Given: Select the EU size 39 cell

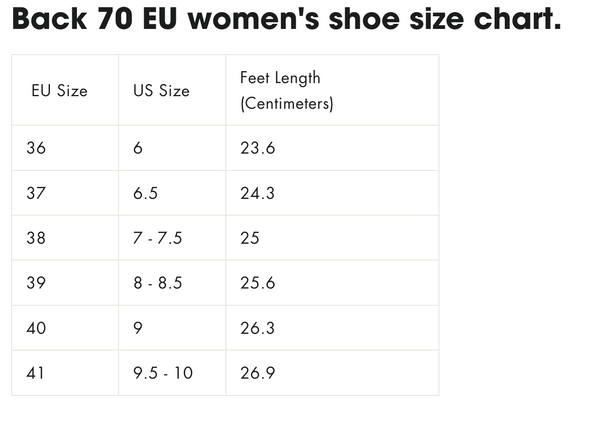Looking at the screenshot, I should [x=37, y=283].
